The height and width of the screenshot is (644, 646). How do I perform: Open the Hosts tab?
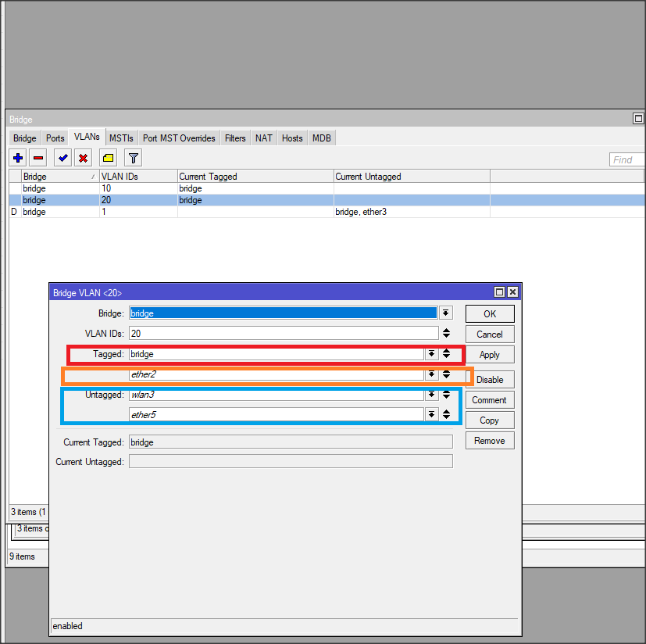point(292,138)
